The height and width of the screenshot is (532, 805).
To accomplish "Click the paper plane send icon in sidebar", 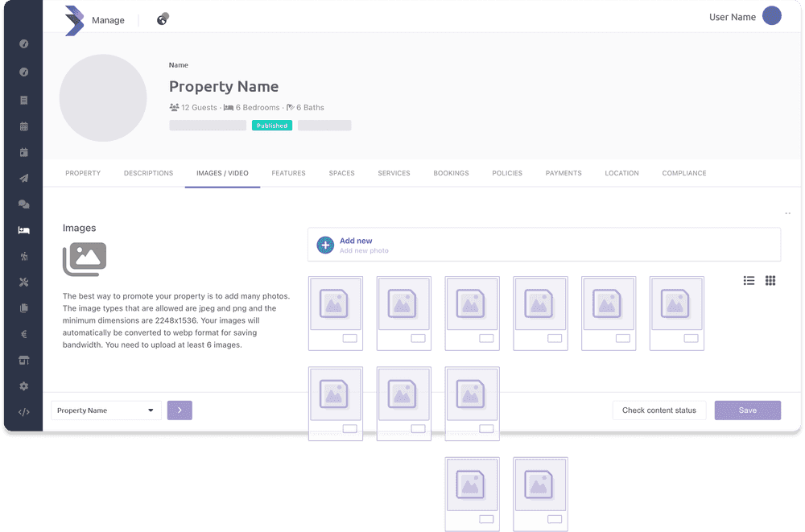I will pyautogui.click(x=23, y=178).
